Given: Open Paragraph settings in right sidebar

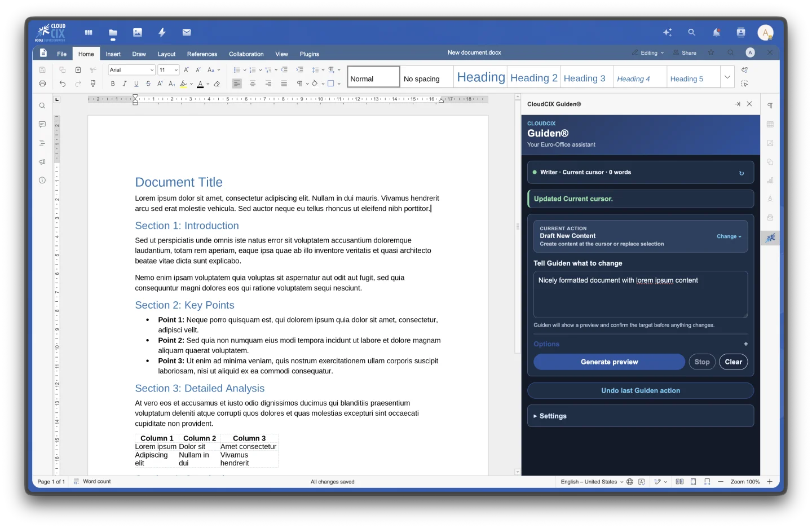Looking at the screenshot, I should click(770, 105).
